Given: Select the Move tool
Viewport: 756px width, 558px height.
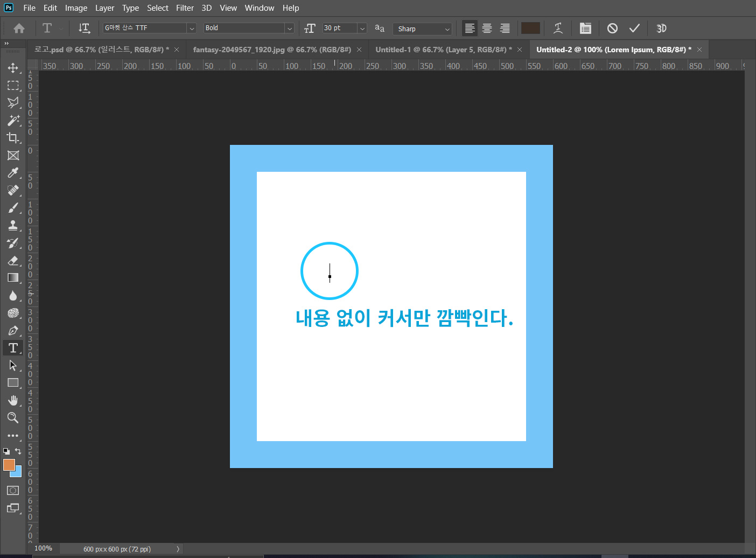Looking at the screenshot, I should click(13, 68).
